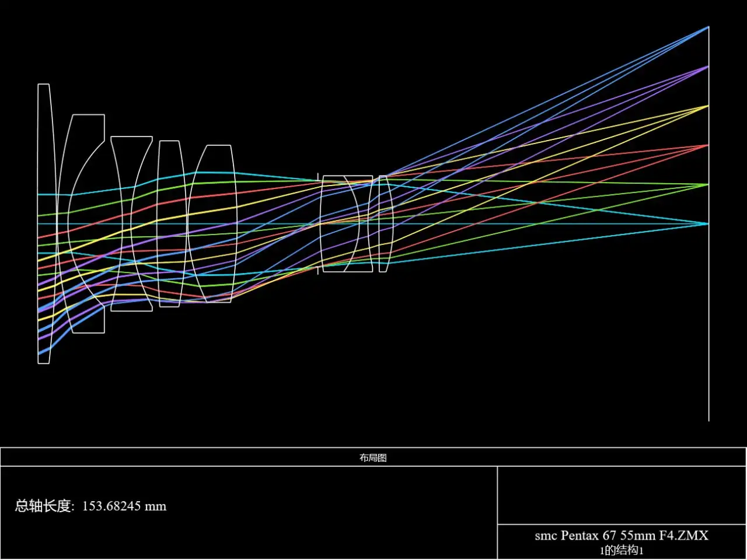Image resolution: width=747 pixels, height=560 pixels.
Task: Click the rear cemented doublet lens group
Action: 347,223
